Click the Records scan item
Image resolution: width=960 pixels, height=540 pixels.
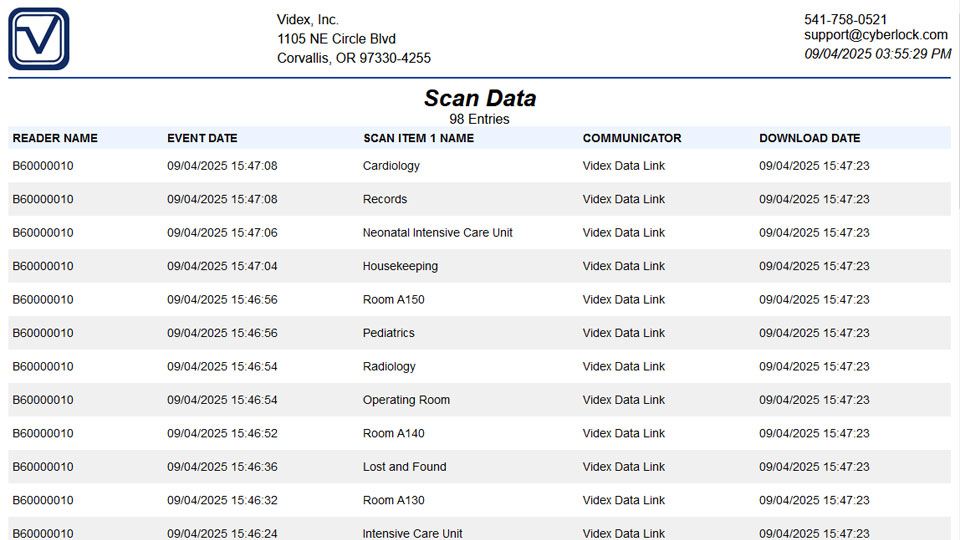[x=385, y=199]
